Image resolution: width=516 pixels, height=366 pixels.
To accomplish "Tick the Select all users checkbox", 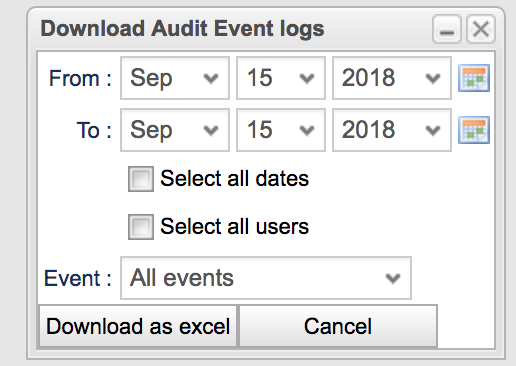I will (x=141, y=227).
